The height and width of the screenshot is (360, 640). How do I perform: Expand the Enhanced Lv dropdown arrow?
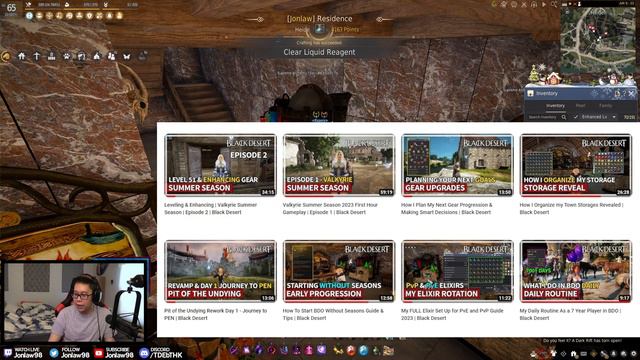click(614, 117)
